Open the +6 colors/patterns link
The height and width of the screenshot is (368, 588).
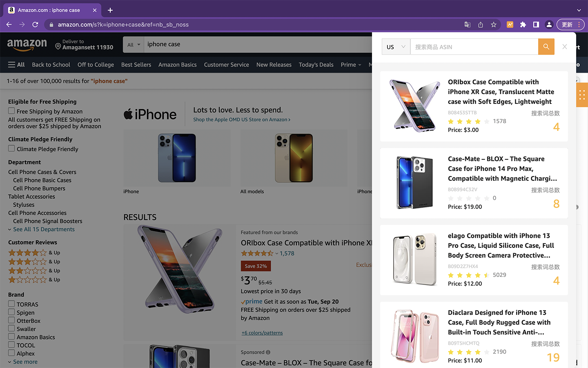point(262,333)
